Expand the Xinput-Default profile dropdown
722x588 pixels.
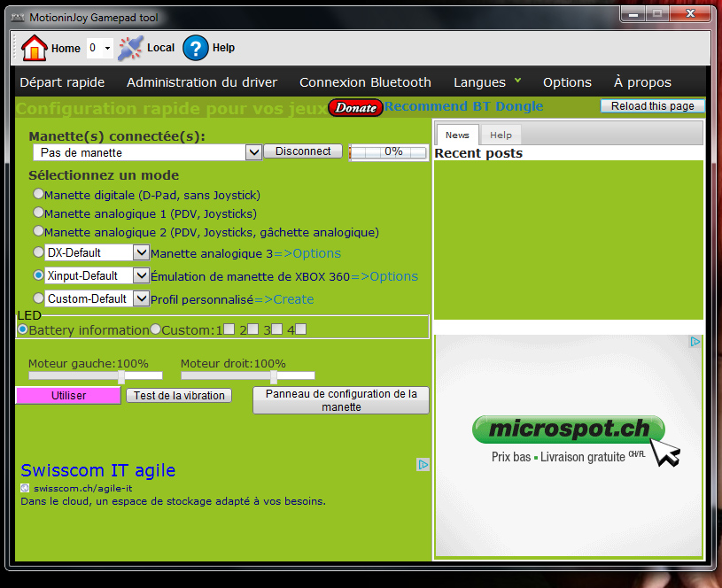pos(141,275)
